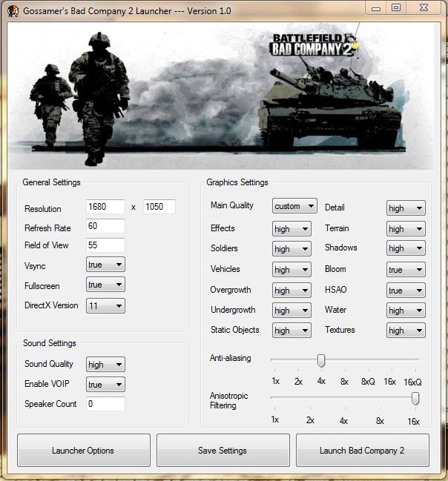Click the Launcher Options button
The height and width of the screenshot is (481, 448).
84,451
